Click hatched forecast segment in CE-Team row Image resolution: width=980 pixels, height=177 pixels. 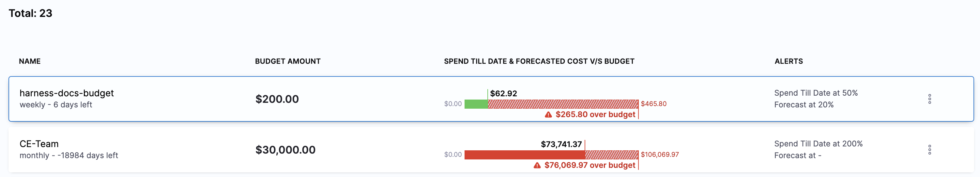612,155
